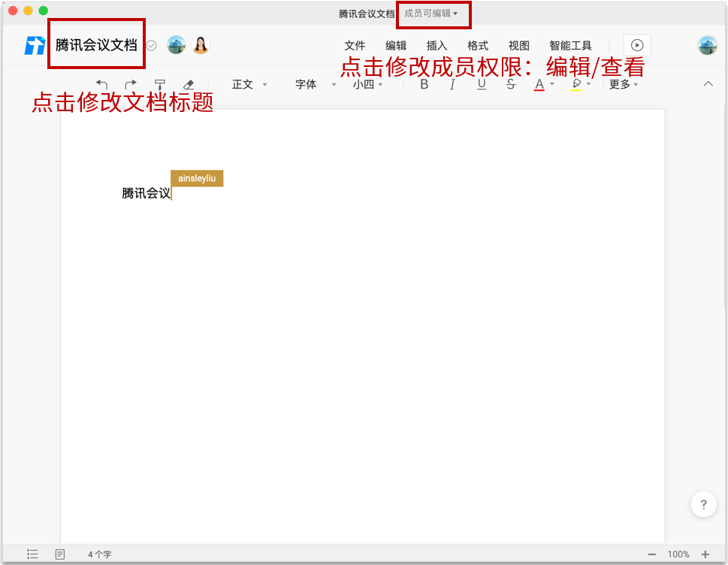Toggle italic formatting
728x565 pixels.
tap(452, 84)
